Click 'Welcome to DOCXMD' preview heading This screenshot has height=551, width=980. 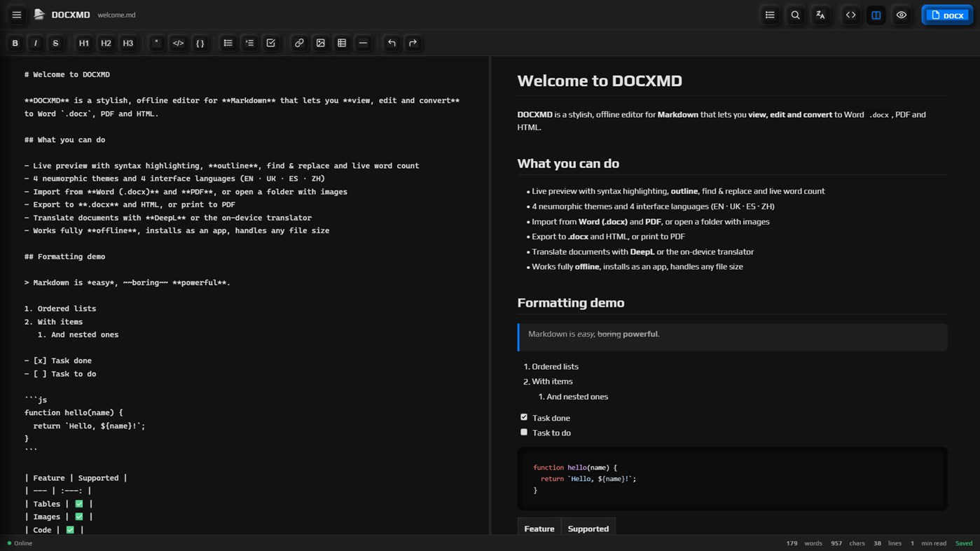(600, 81)
